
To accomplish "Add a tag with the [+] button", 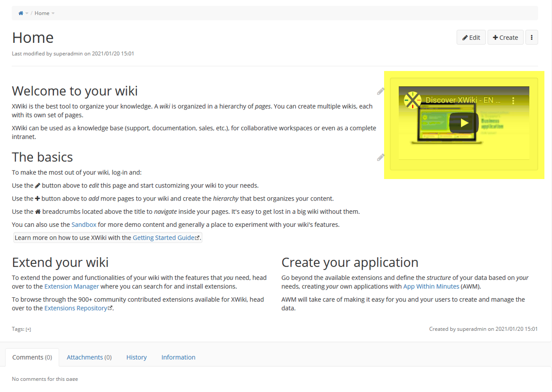I will (x=28, y=329).
